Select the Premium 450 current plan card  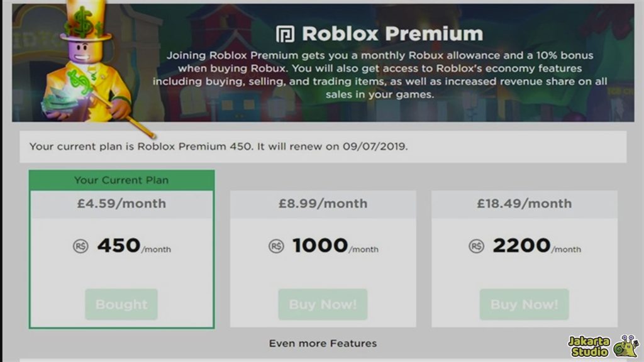[x=121, y=248]
